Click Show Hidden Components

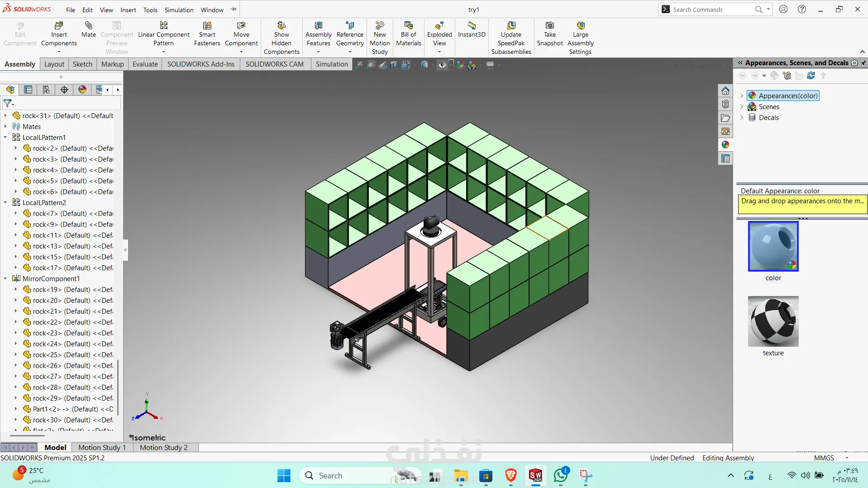[281, 38]
